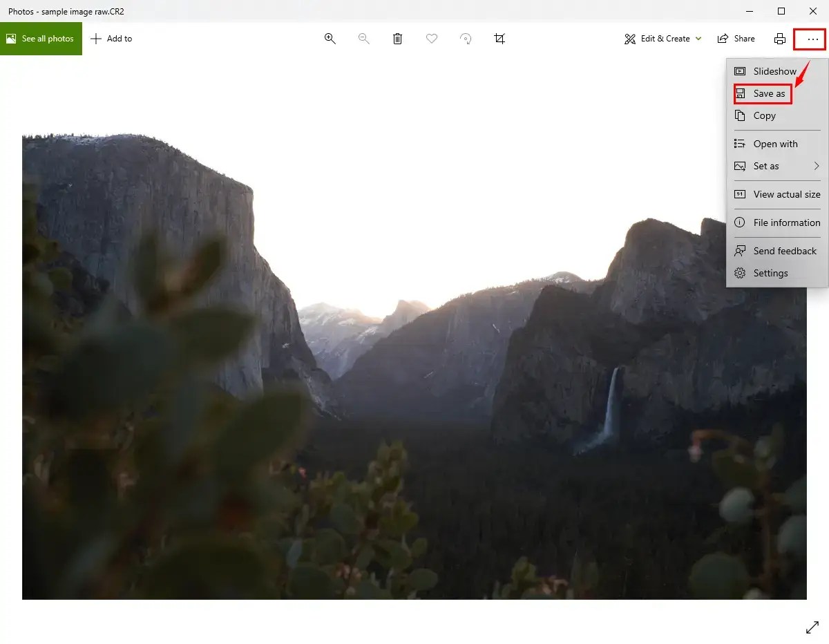The height and width of the screenshot is (644, 829).
Task: Click the Print icon near Share
Action: coord(780,39)
